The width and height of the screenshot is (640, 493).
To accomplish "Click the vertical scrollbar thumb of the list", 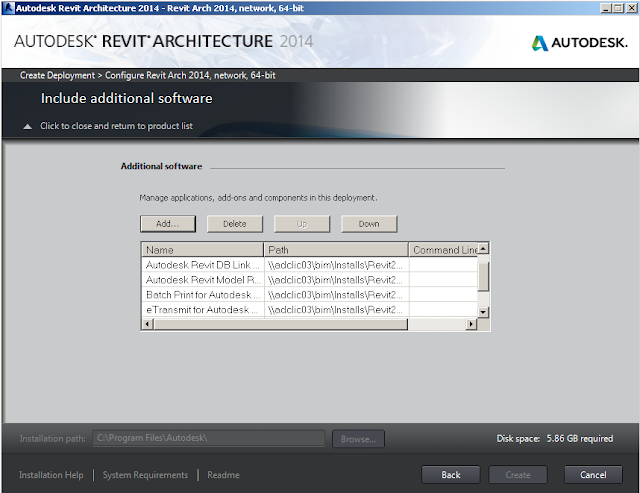I will point(483,277).
